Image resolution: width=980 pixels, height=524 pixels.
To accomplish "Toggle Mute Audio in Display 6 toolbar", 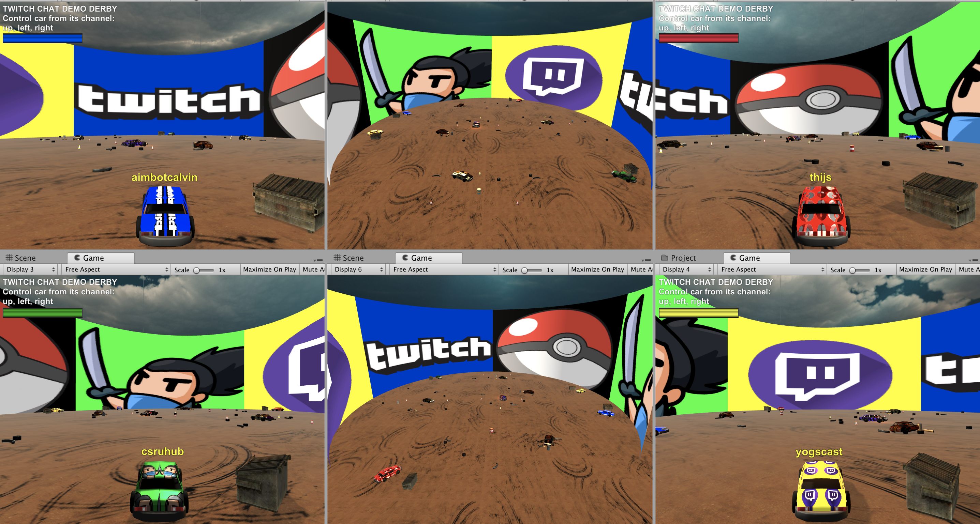I will click(641, 269).
